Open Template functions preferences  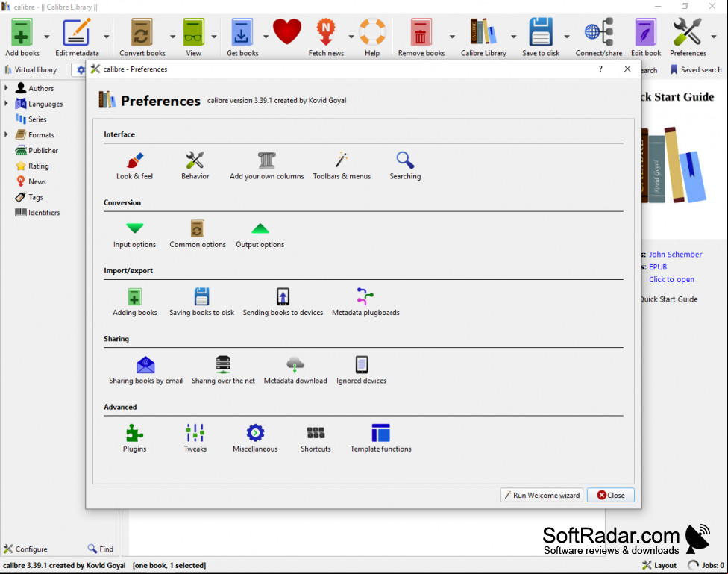(380, 439)
